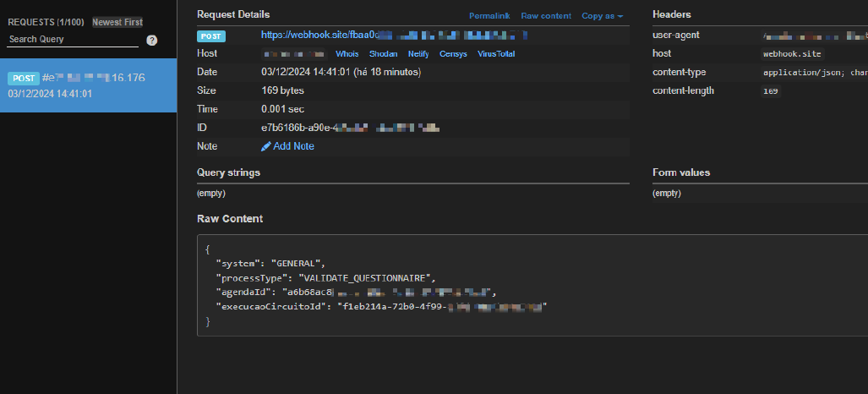
Task: Open the Censys lookup link
Action: pos(453,54)
